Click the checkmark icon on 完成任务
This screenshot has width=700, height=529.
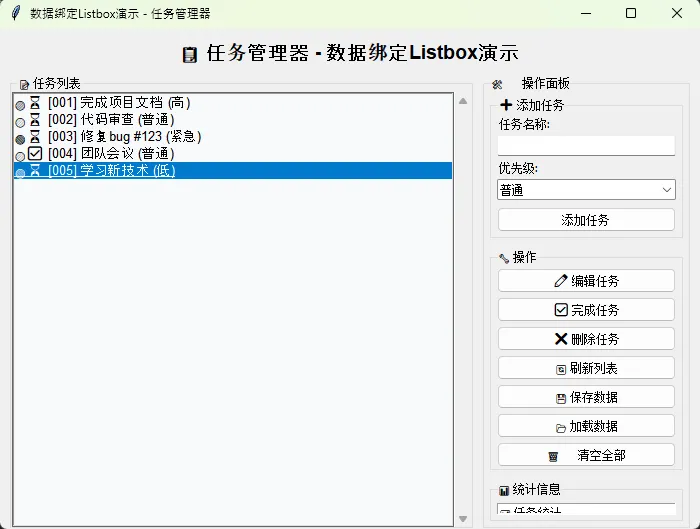(561, 310)
